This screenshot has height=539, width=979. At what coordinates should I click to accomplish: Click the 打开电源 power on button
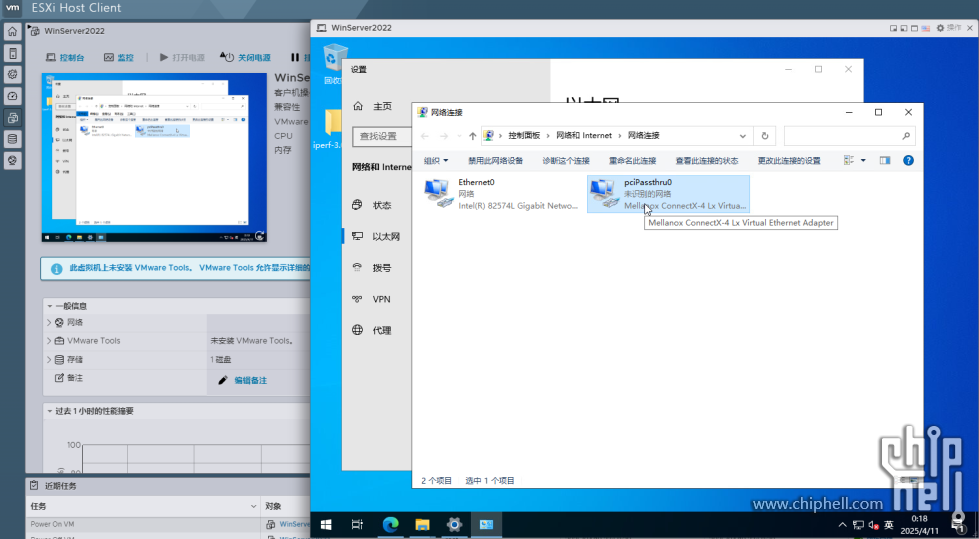182,57
